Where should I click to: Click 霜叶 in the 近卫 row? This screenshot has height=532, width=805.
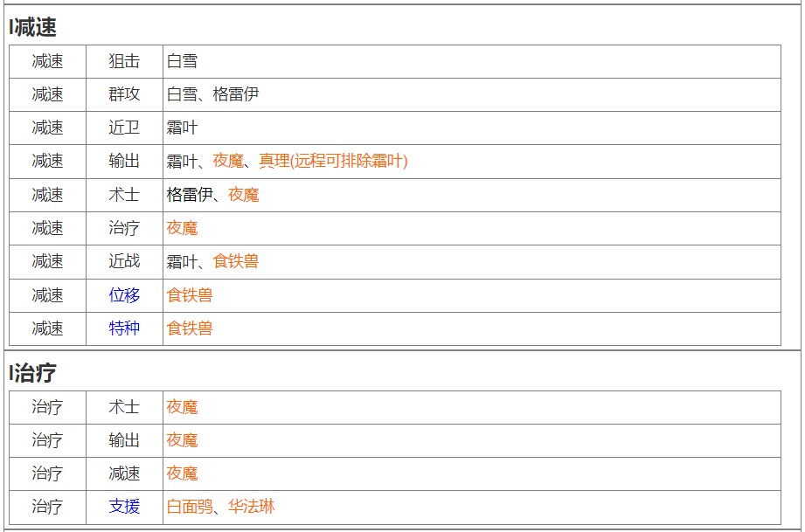182,128
